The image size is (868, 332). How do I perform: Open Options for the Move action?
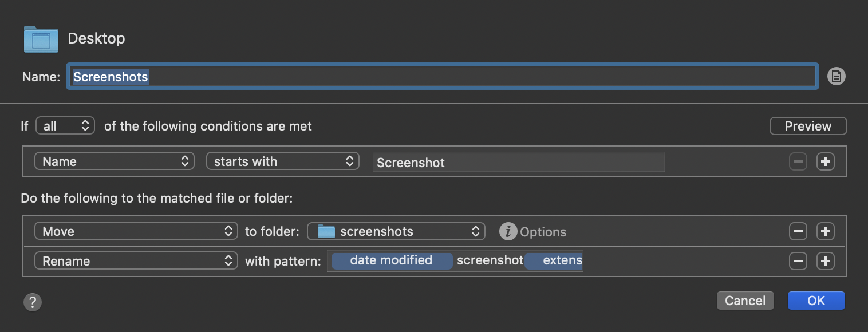coord(543,232)
